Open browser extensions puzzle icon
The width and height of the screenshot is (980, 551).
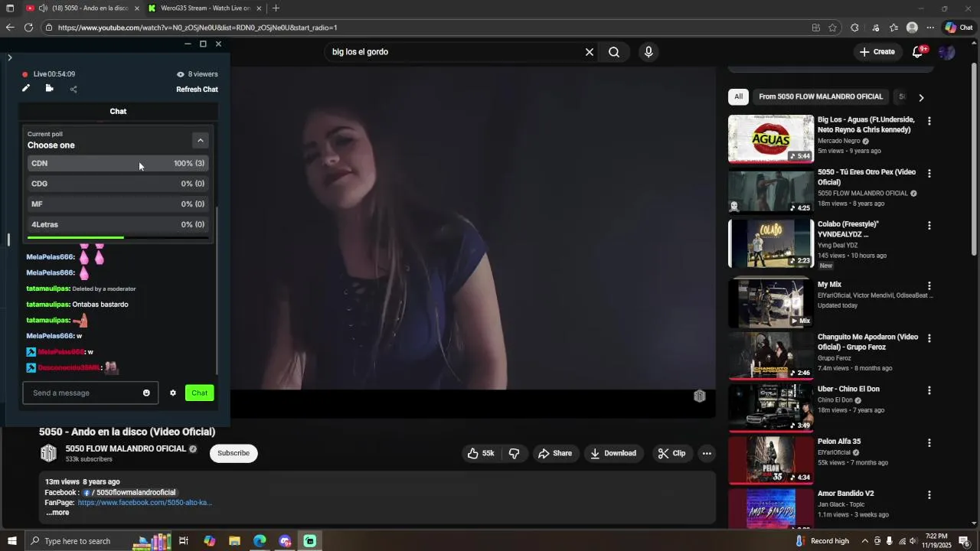click(x=854, y=28)
